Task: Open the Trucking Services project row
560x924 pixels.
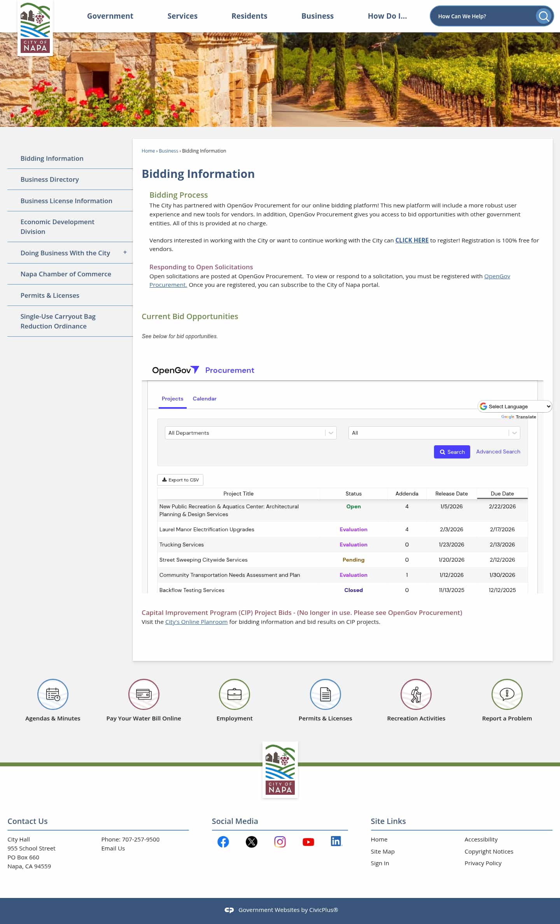Action: point(342,545)
